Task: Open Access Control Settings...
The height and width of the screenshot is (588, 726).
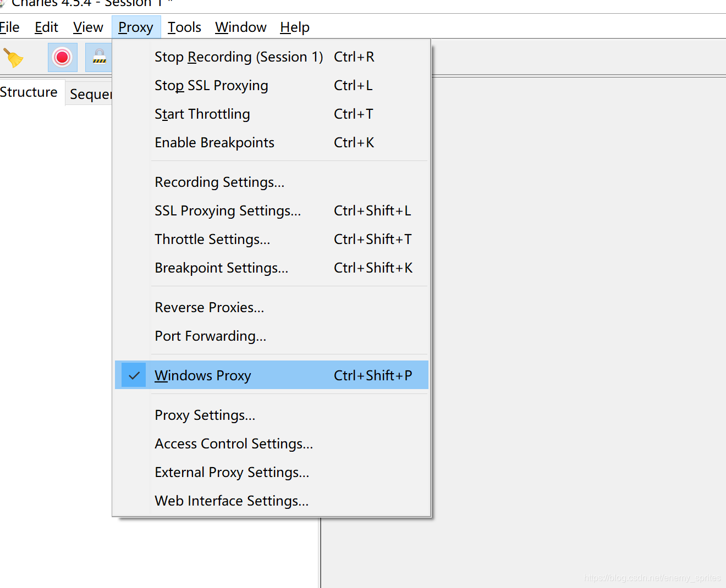Action: (272, 444)
